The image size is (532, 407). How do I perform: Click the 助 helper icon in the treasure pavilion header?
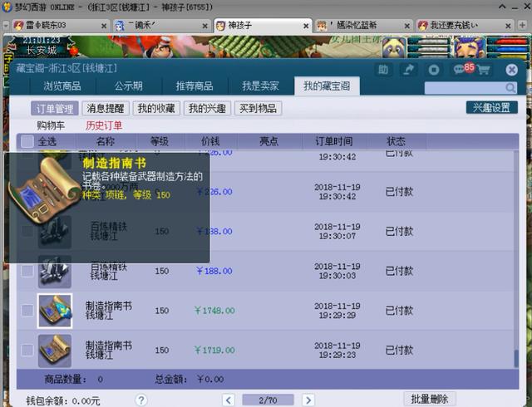coord(383,70)
